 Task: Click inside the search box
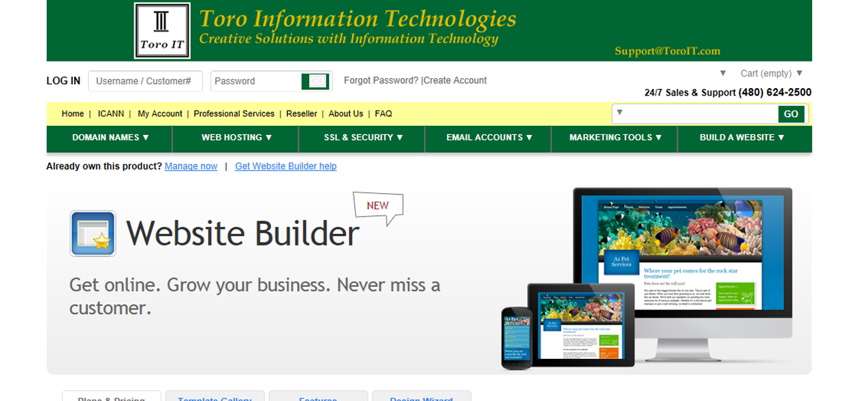[x=702, y=114]
